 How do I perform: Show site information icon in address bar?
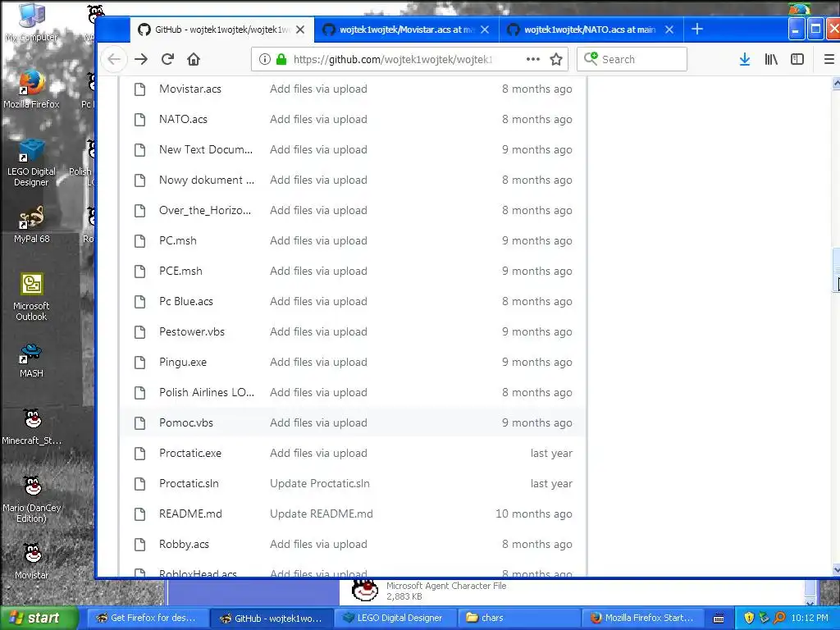[x=265, y=59]
